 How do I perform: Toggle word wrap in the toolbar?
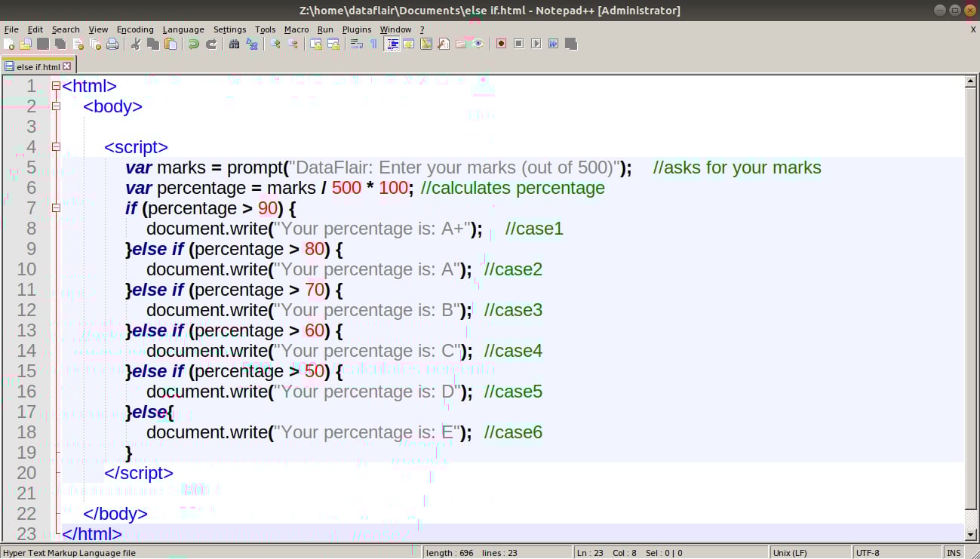[357, 44]
